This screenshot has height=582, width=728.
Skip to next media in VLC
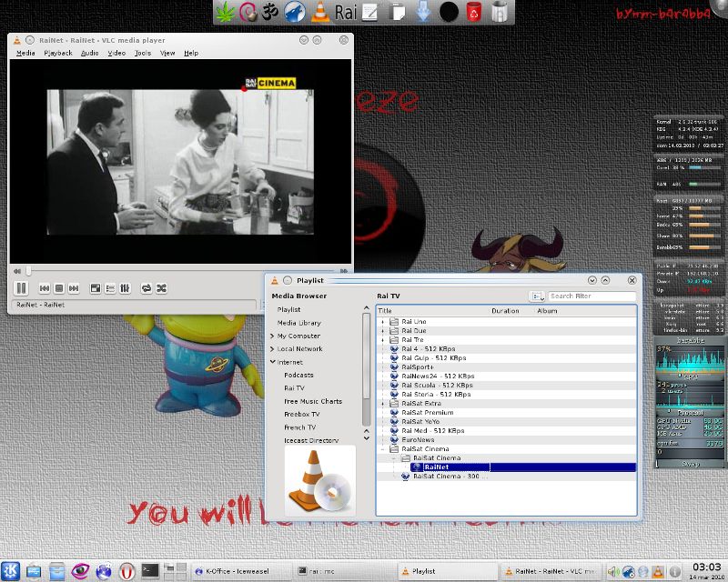(74, 288)
